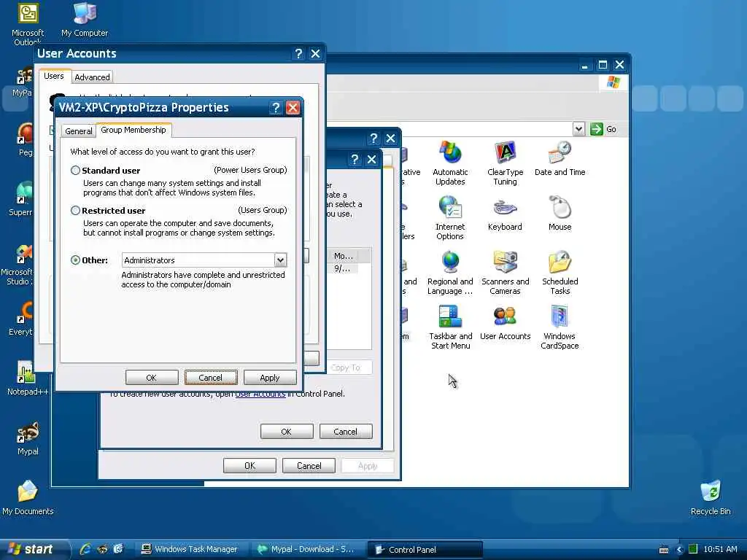747x560 pixels.
Task: Click Cancel button beside disabled Apply
Action: click(309, 466)
